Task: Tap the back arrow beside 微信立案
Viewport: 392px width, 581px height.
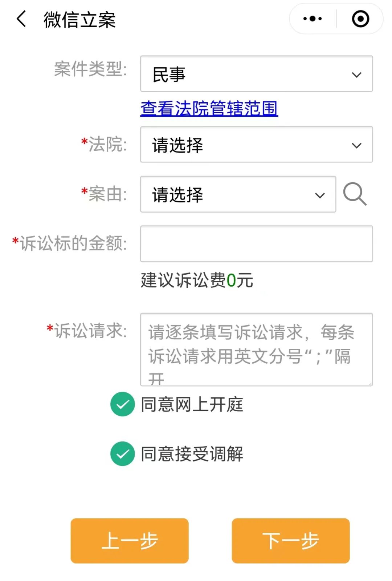Action: click(x=21, y=19)
